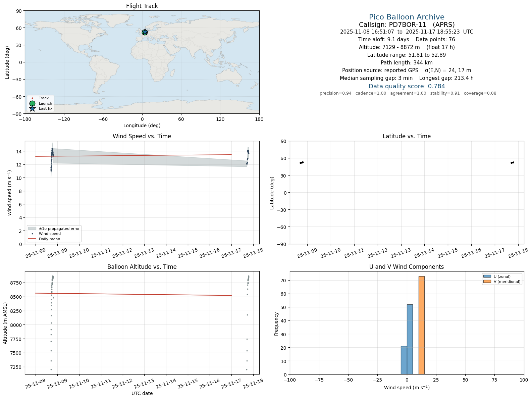
Task: Select the "Position source: reported GPS" line
Action: 407,70
